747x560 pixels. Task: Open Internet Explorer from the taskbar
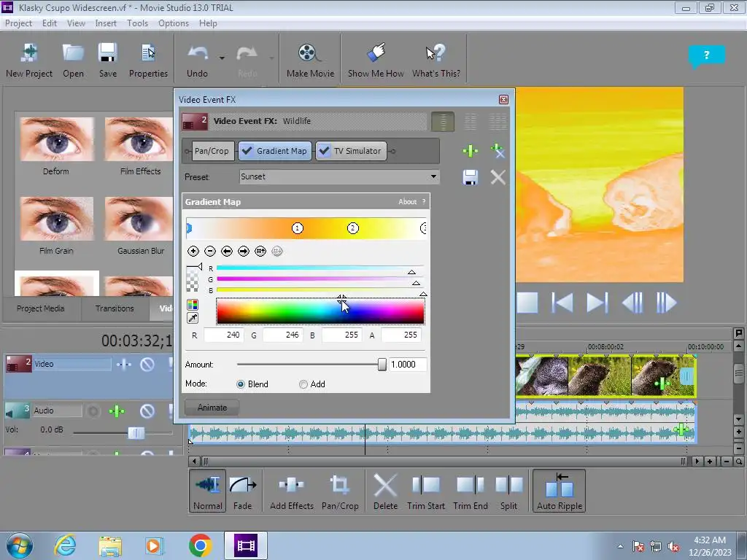65,545
